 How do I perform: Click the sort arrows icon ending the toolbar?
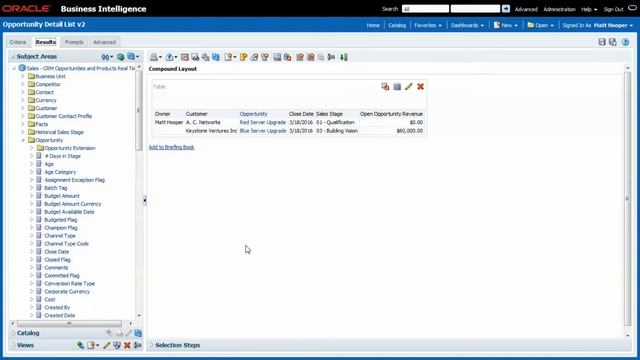[x=344, y=57]
